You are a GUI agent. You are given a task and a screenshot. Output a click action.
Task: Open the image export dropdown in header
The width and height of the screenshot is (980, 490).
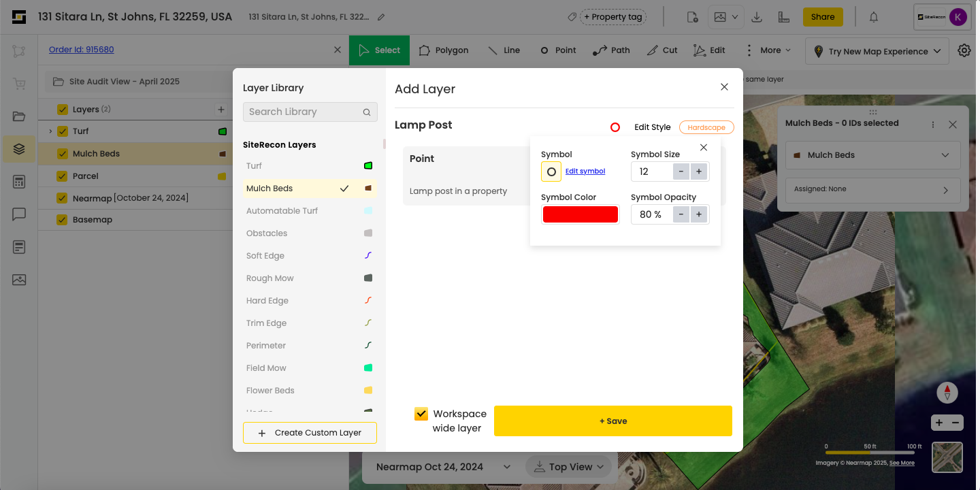(x=725, y=17)
